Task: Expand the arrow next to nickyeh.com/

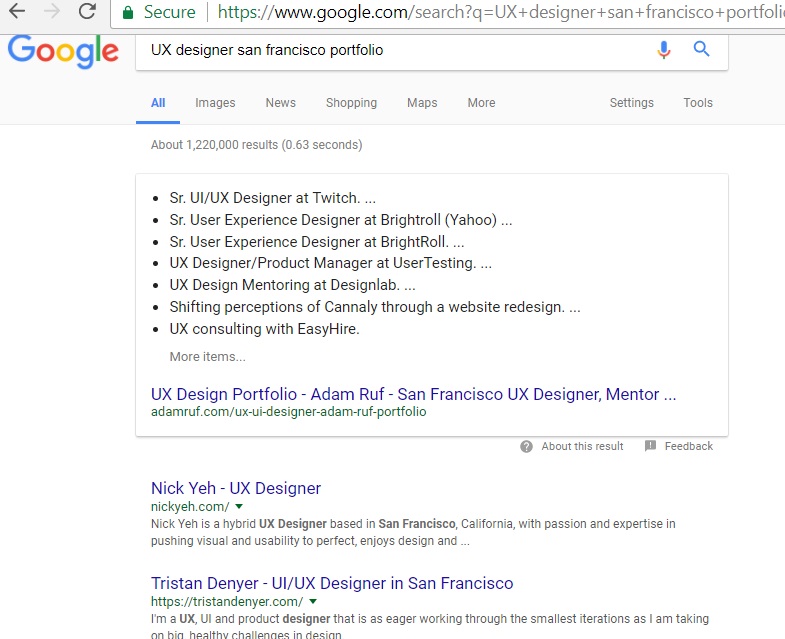Action: [239, 506]
